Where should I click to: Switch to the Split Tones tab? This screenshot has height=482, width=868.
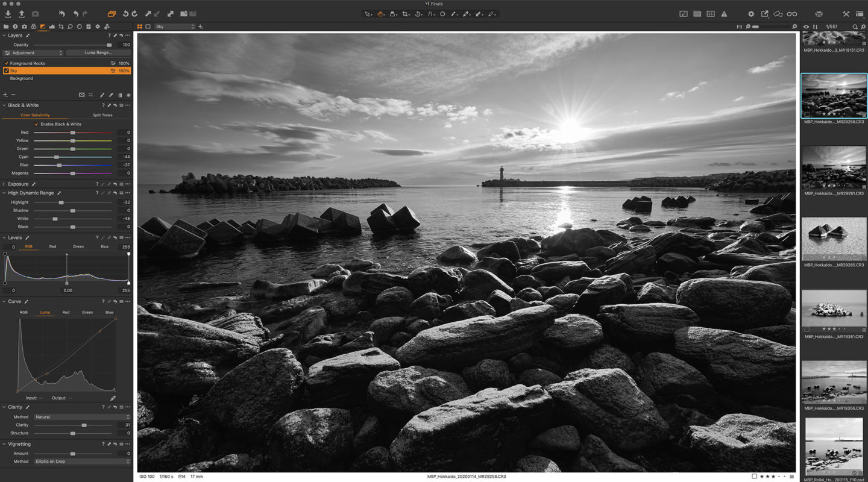tap(102, 115)
